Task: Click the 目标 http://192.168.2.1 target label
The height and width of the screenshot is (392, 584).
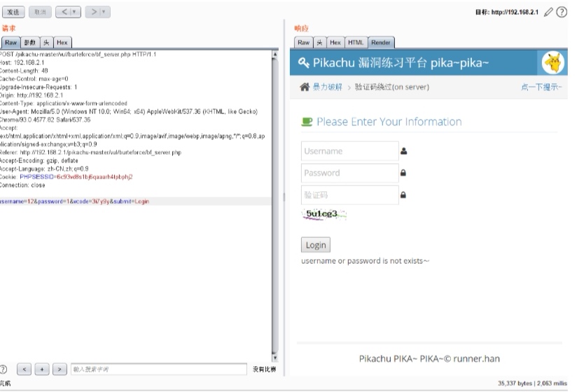Action: [x=507, y=13]
